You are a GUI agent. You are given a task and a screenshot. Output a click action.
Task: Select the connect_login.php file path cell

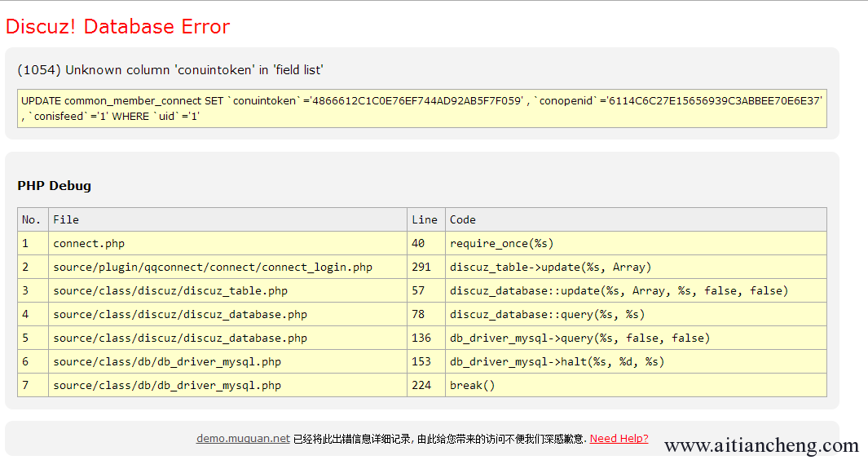[227, 268]
